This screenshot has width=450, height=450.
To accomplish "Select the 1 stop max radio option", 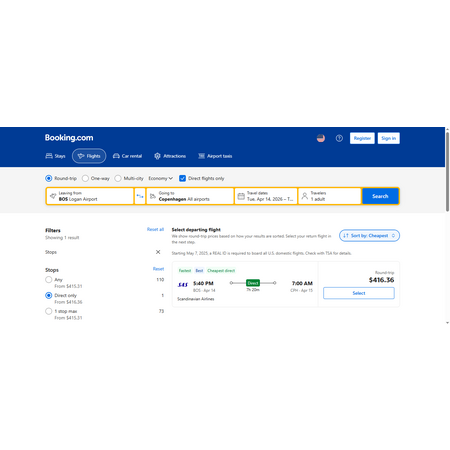I will pos(49,311).
